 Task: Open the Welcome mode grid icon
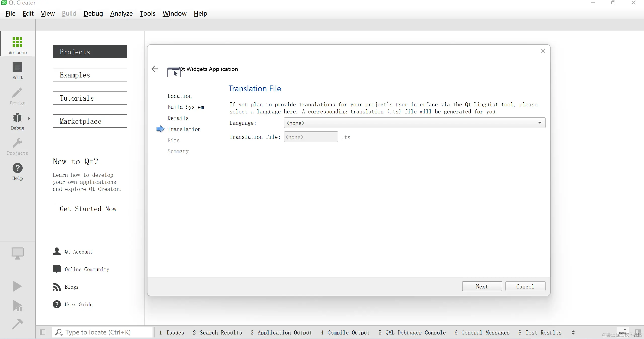17,42
